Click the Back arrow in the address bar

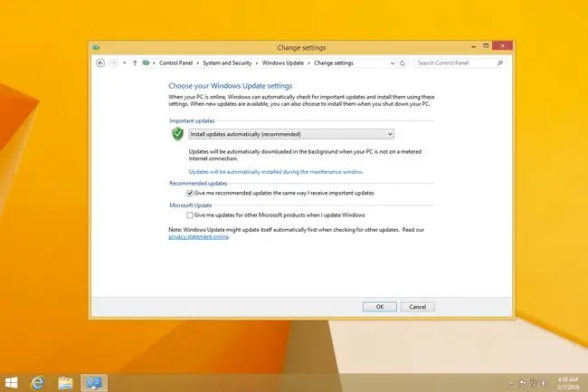[100, 63]
